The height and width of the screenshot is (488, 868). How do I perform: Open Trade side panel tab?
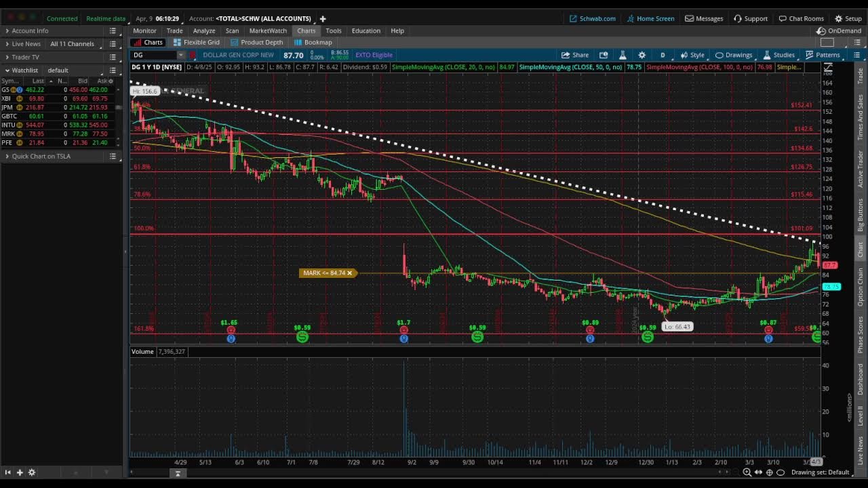point(861,77)
